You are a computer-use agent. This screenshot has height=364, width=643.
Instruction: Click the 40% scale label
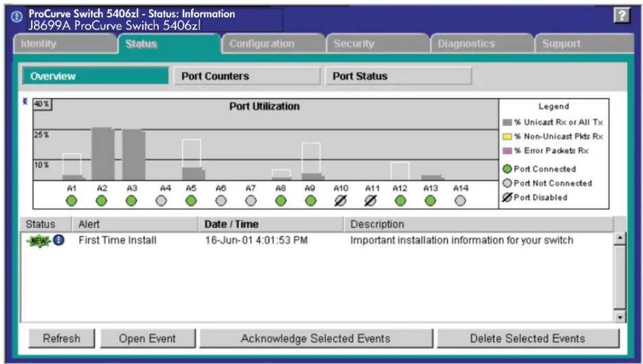tap(42, 104)
